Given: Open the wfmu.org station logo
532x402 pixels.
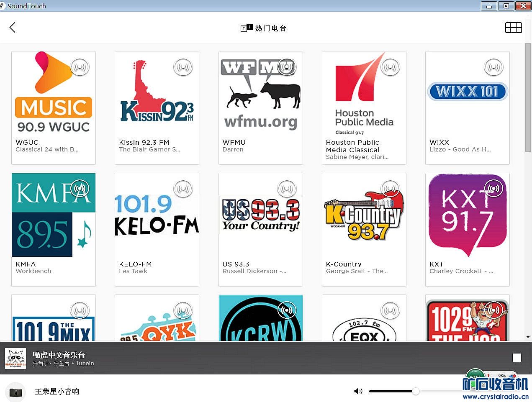Looking at the screenshot, I should [260, 93].
